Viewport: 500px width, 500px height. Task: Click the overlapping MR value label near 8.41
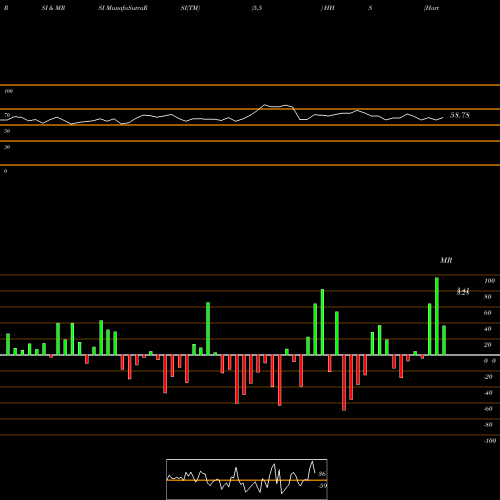point(463,291)
